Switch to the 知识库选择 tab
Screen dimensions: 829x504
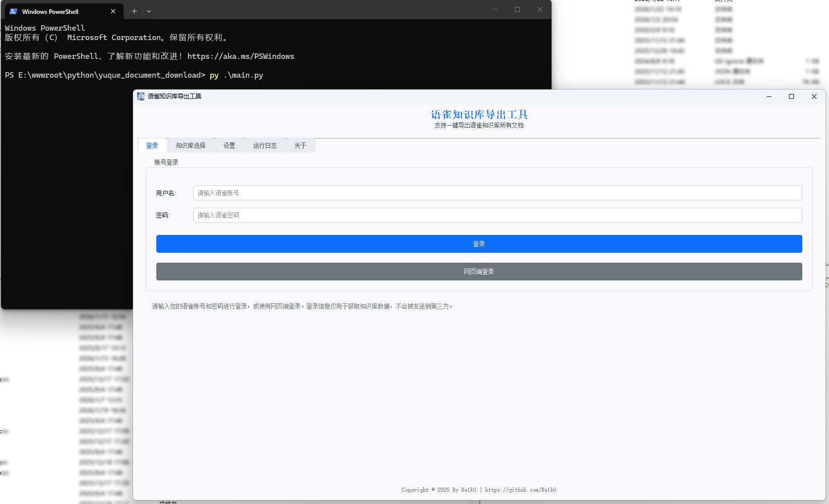(x=190, y=145)
